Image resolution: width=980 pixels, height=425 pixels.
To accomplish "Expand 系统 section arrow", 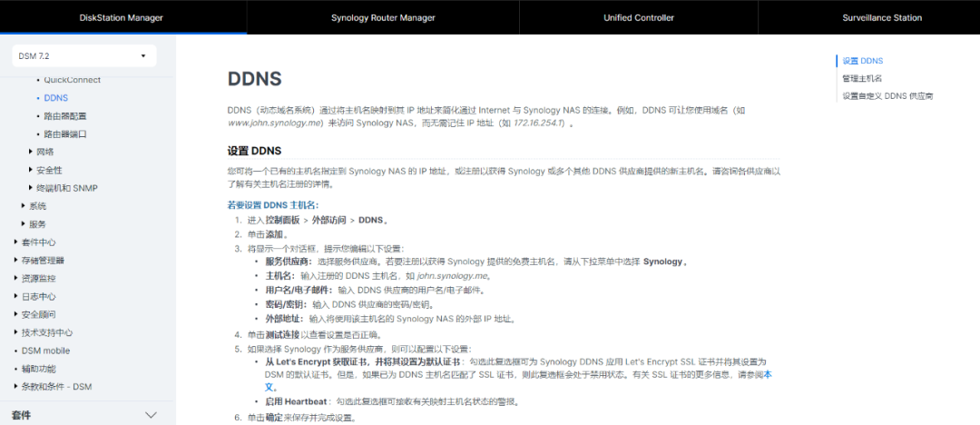I will (x=24, y=206).
